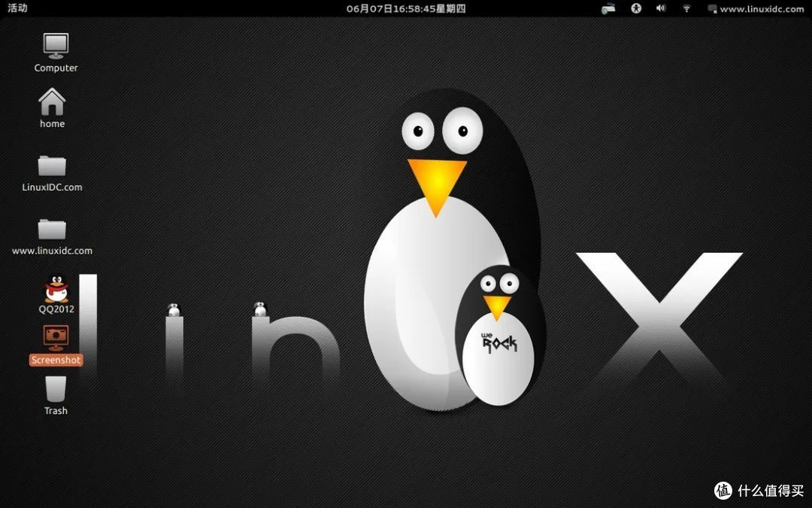
Task: Select the LinuxIDC.com folder
Action: [52, 166]
